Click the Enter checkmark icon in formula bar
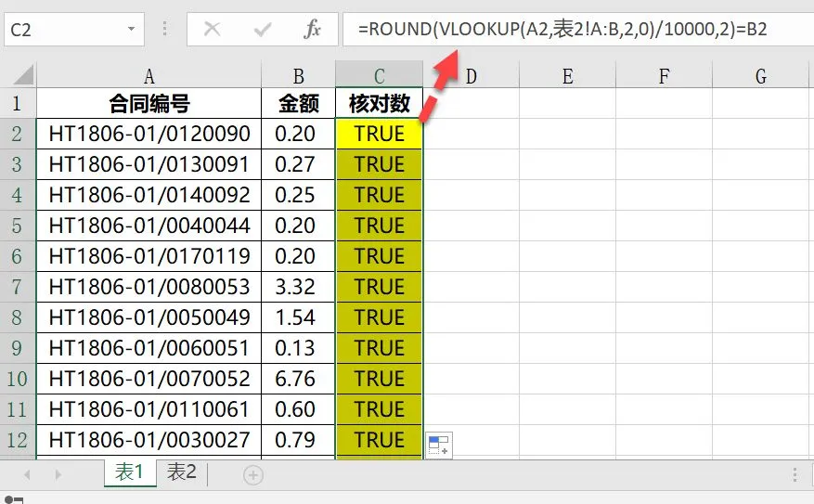 click(x=263, y=29)
